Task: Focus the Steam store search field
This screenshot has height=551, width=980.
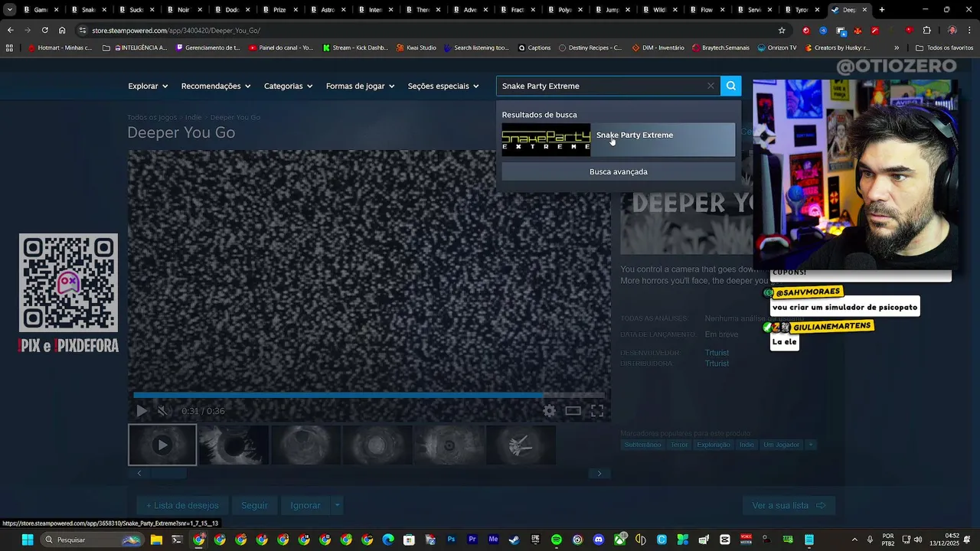Action: coord(601,86)
